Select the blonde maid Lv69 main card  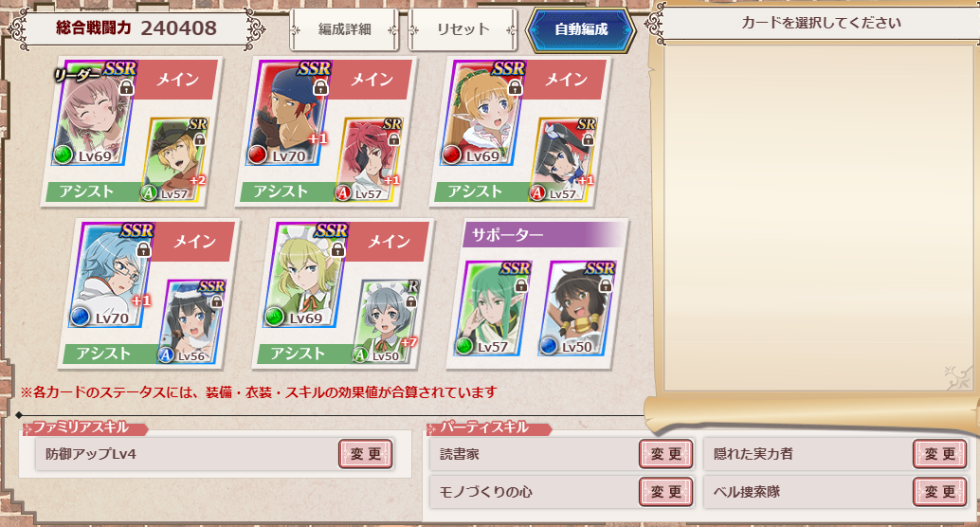[x=305, y=275]
